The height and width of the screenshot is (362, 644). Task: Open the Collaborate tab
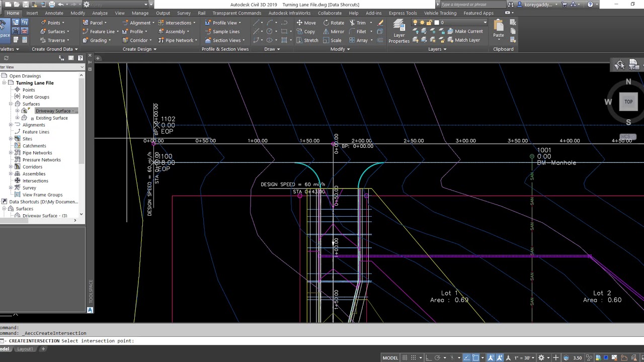330,13
